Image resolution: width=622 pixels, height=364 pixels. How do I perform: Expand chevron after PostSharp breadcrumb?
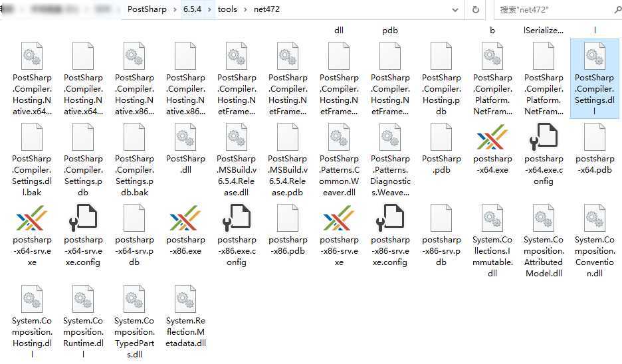(x=175, y=9)
